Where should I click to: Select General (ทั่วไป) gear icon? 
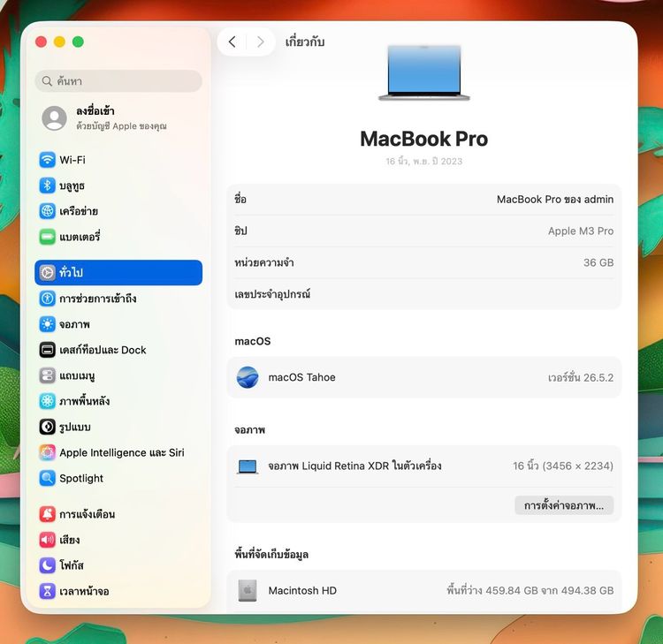(48, 273)
